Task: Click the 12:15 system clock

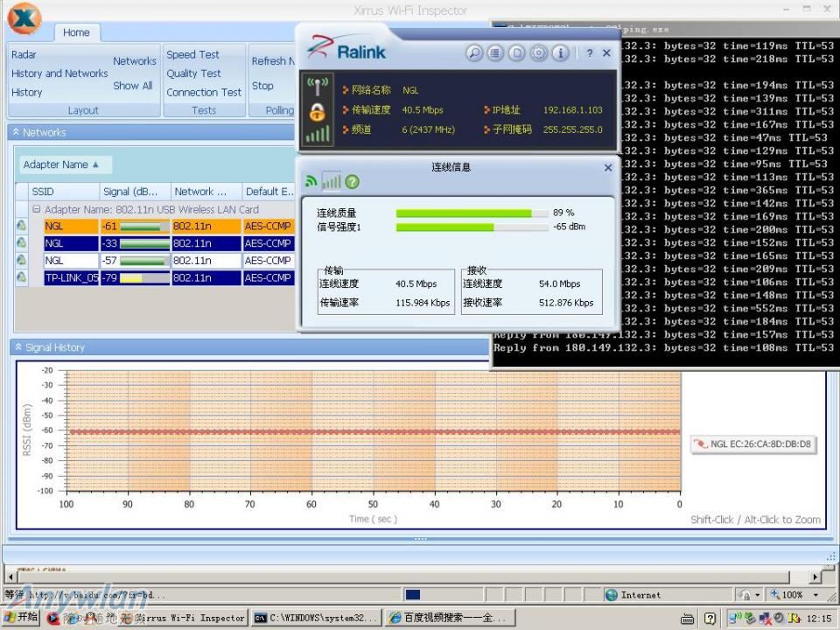Action: coord(819,619)
